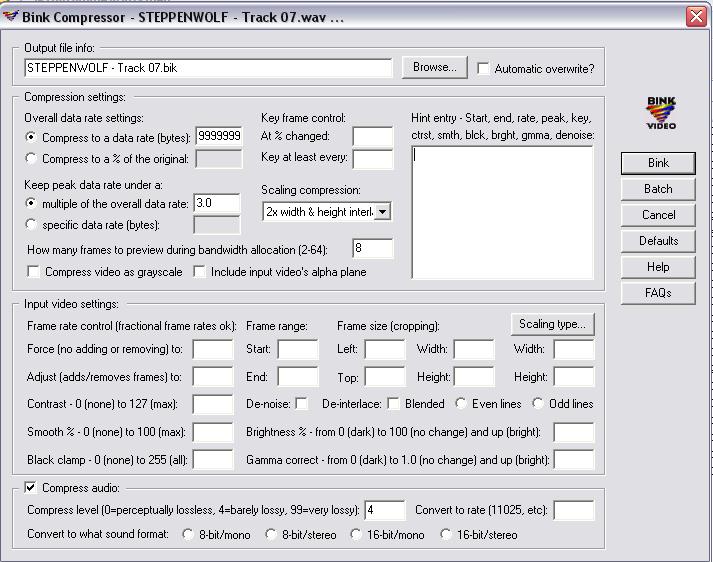Open the Help button
Screen dimensions: 713x562
pos(658,266)
